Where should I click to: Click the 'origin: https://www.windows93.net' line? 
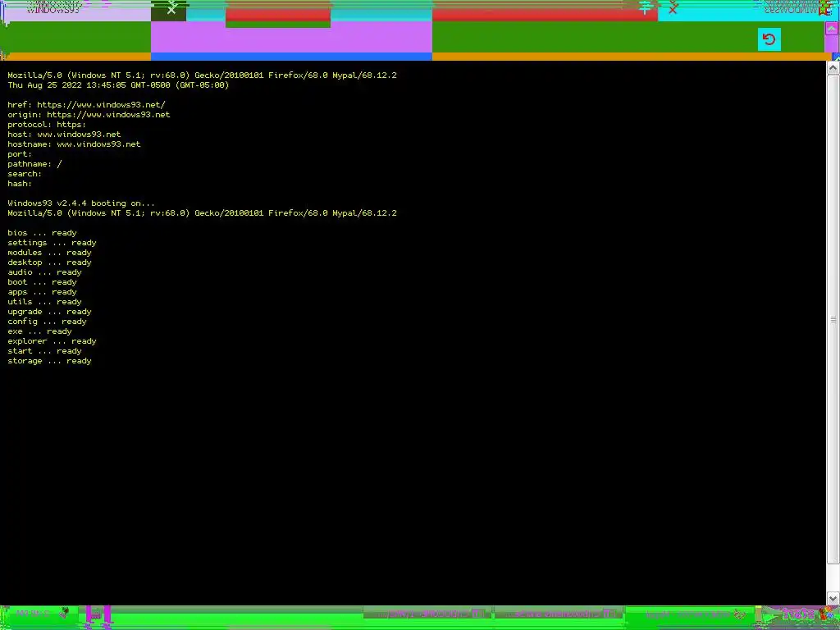(x=89, y=115)
